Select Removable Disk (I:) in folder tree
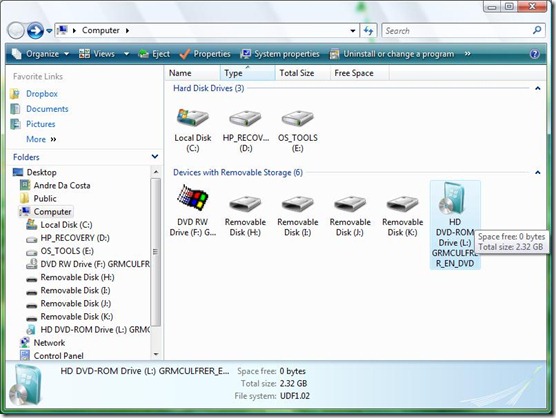 pyautogui.click(x=75, y=290)
